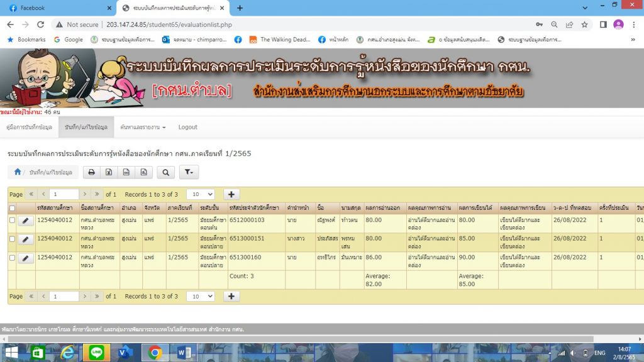The image size is (644, 362).
Task: Click Logout in the navigation bar
Action: (x=187, y=127)
